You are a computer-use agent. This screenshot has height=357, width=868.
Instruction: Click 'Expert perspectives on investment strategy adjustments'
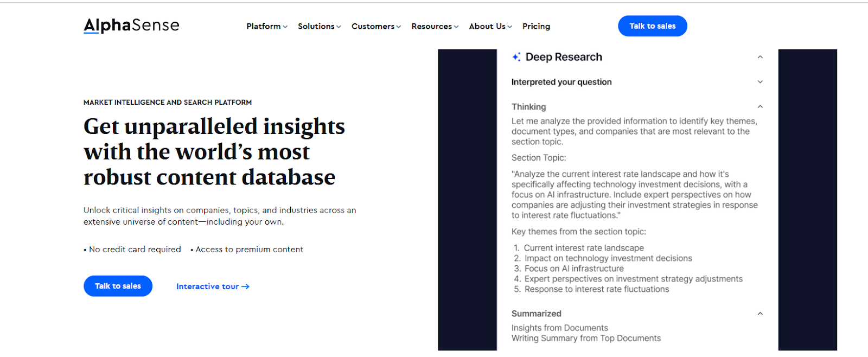pyautogui.click(x=633, y=279)
